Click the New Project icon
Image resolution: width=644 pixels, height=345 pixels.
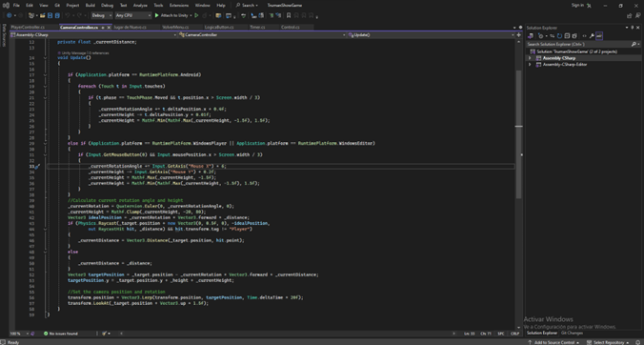click(x=31, y=15)
